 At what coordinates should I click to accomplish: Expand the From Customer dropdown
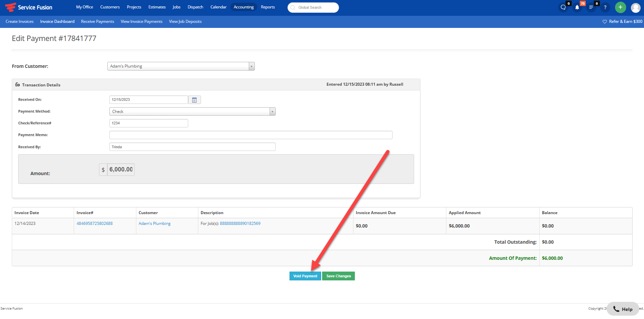coord(251,66)
